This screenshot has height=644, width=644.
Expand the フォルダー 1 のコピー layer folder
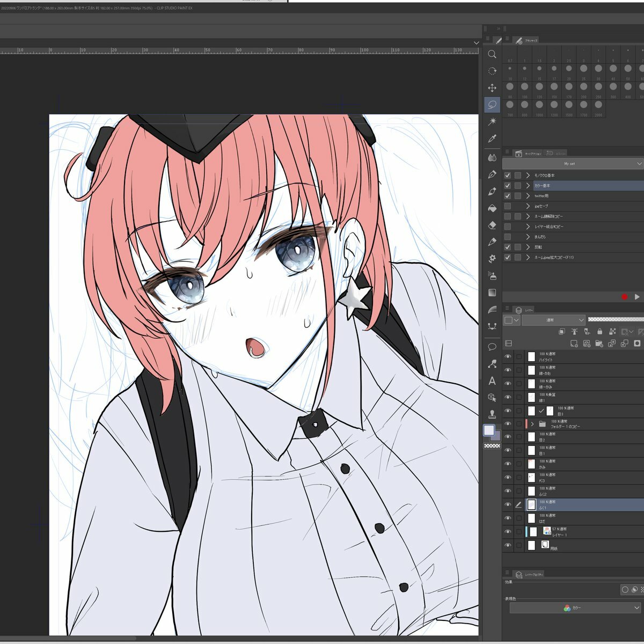pyautogui.click(x=532, y=424)
